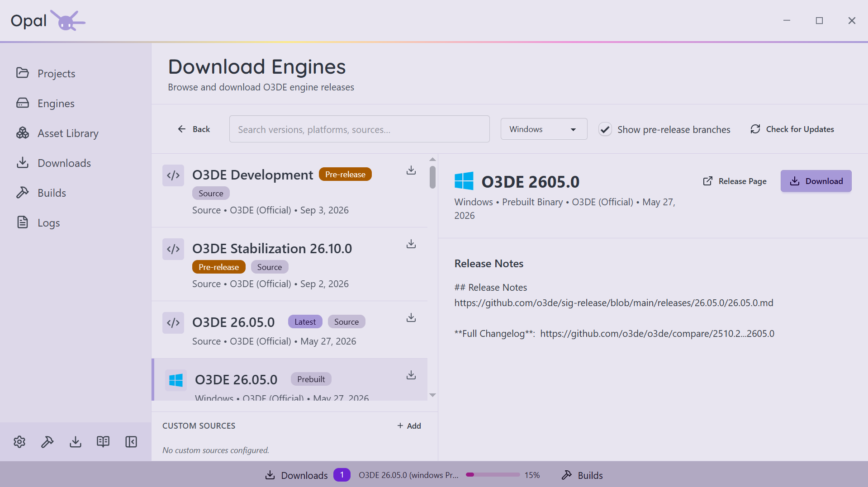This screenshot has height=487, width=868.
Task: Download O3DE 26.05.0 Source via its icon
Action: [411, 317]
